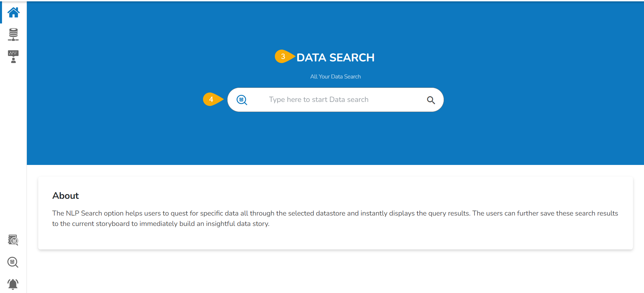This screenshot has width=644, height=293.
Task: Go to the Home page icon
Action: coord(13,12)
